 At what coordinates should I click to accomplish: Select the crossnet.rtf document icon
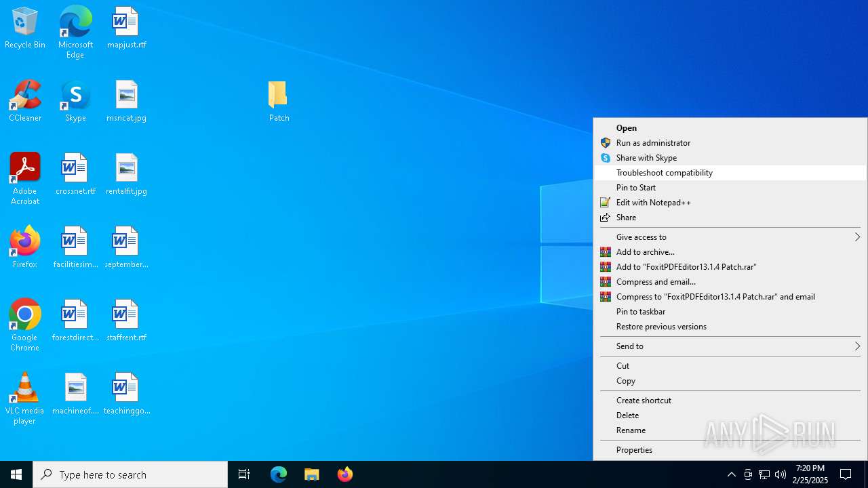[x=75, y=174]
